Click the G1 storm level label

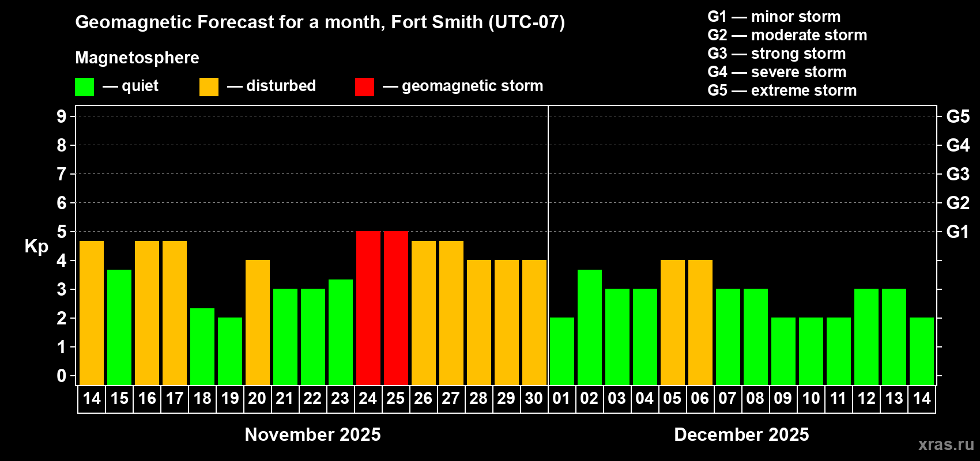[x=958, y=232]
